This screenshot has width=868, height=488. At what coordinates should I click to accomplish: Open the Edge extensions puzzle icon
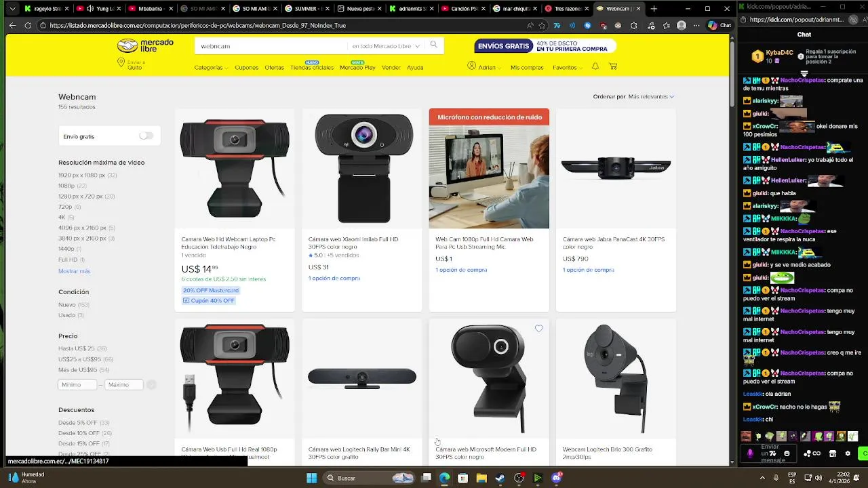coord(633,25)
